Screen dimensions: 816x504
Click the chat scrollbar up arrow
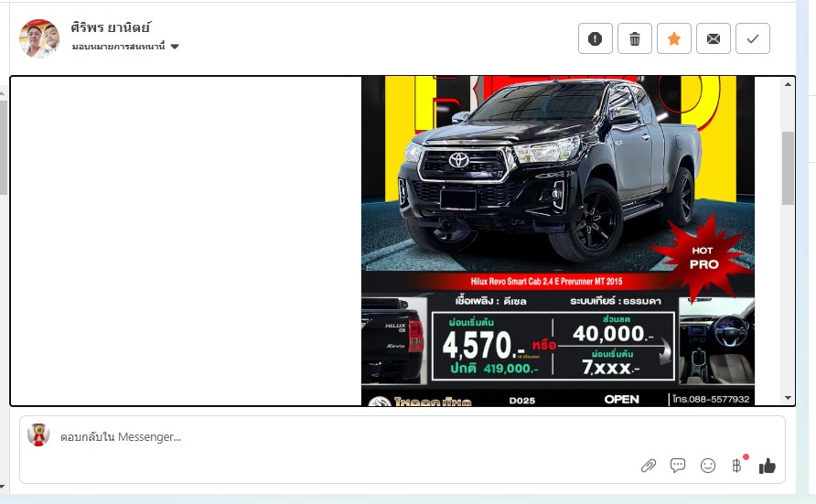pos(788,84)
